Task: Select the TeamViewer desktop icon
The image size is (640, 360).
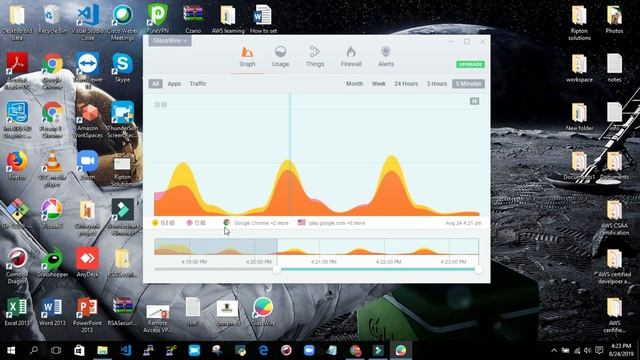Action: pos(87,70)
